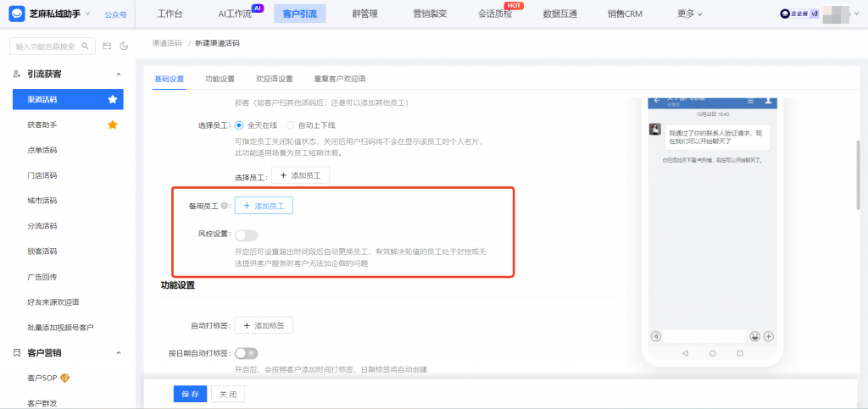Click the help icon beside 备用员工

pyautogui.click(x=224, y=206)
